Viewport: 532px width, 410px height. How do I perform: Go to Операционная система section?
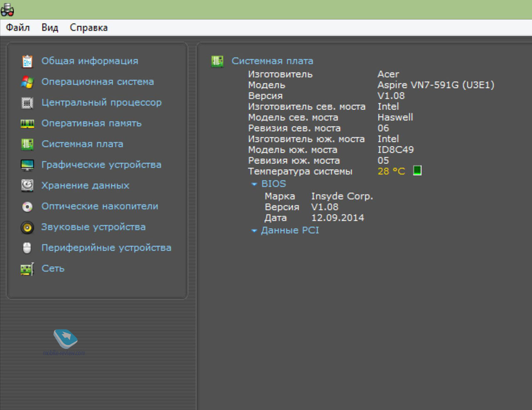pyautogui.click(x=98, y=82)
